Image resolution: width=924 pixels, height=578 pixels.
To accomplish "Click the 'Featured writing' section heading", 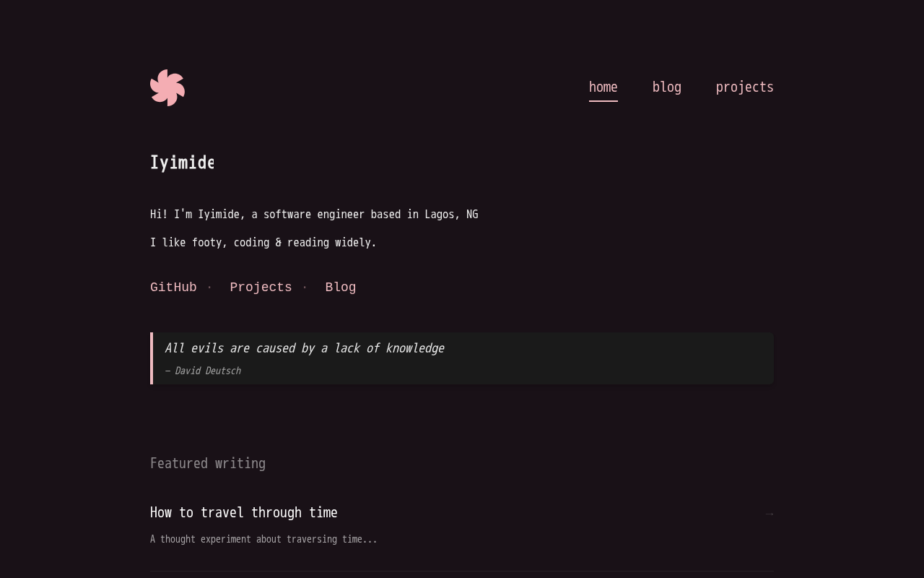I will pos(208,464).
